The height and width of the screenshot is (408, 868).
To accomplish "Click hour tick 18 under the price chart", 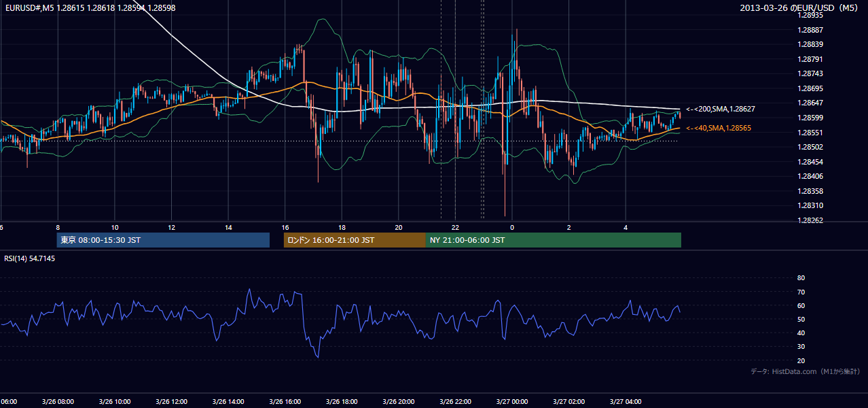I will pyautogui.click(x=342, y=227).
